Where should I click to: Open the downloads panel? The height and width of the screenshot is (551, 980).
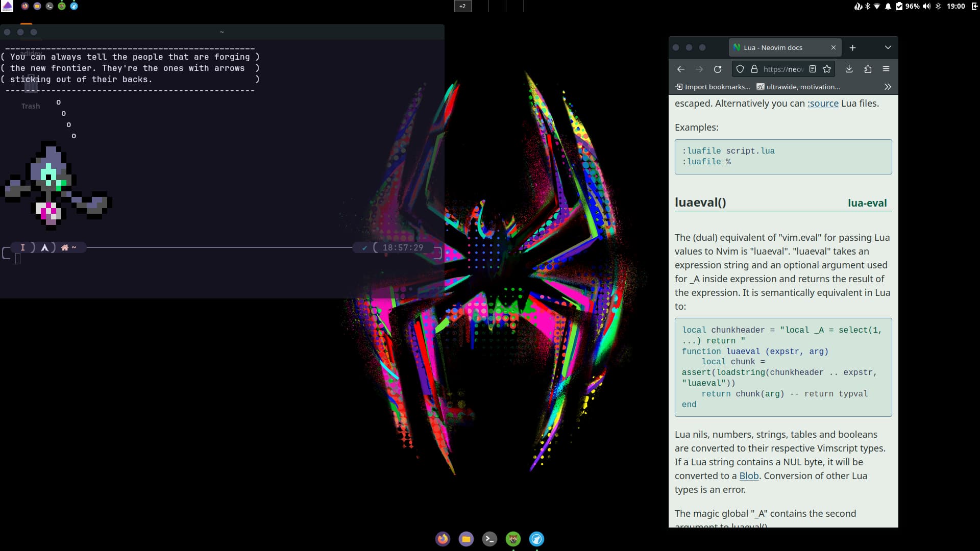(849, 69)
